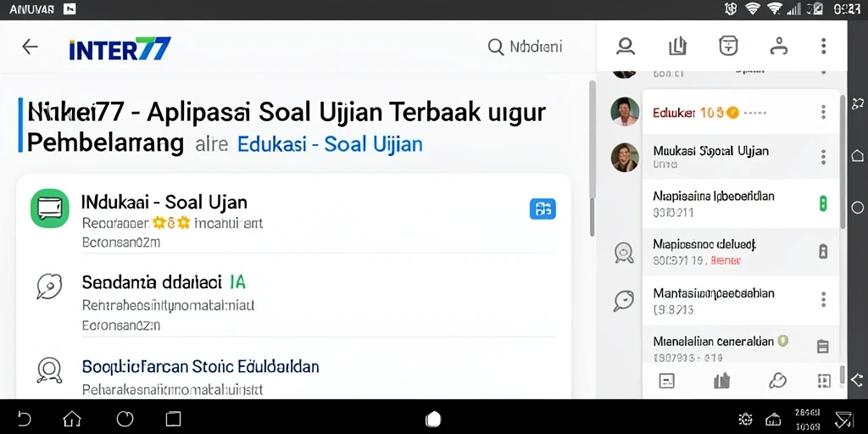Tap the center white home pill
The height and width of the screenshot is (434, 868).
(433, 419)
